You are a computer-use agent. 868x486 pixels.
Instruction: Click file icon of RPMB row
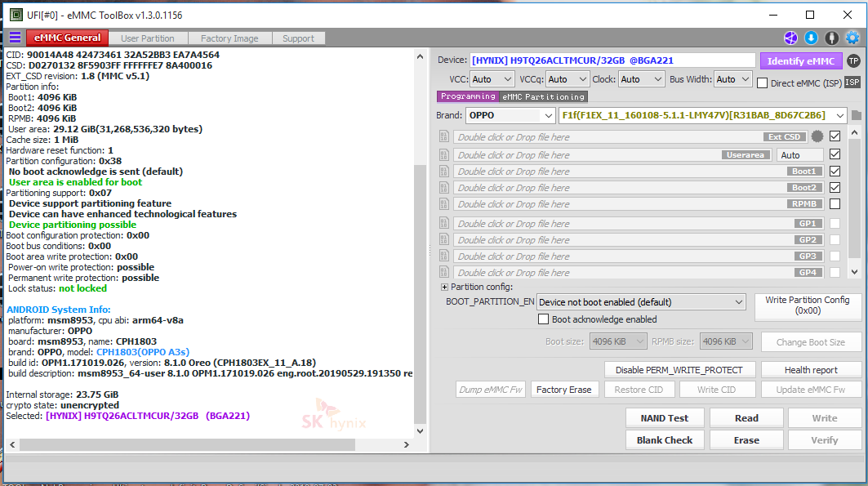[443, 203]
